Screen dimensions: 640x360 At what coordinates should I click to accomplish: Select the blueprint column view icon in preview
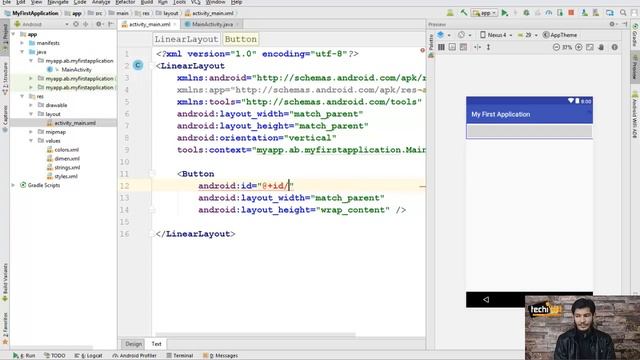tap(441, 47)
